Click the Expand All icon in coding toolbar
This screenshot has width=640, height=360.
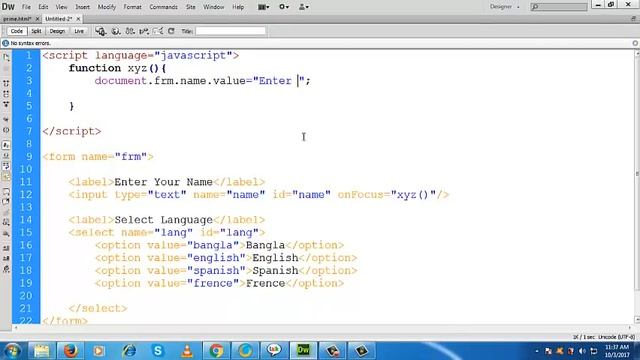(6, 104)
